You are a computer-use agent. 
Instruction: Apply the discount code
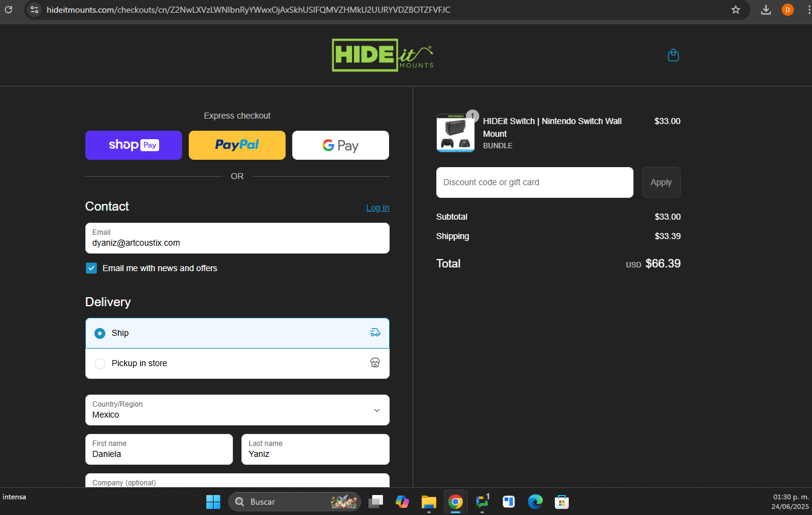[661, 182]
